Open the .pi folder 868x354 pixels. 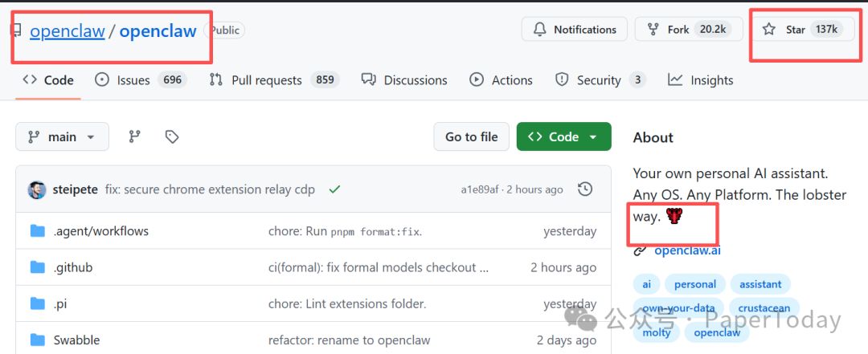(x=59, y=304)
